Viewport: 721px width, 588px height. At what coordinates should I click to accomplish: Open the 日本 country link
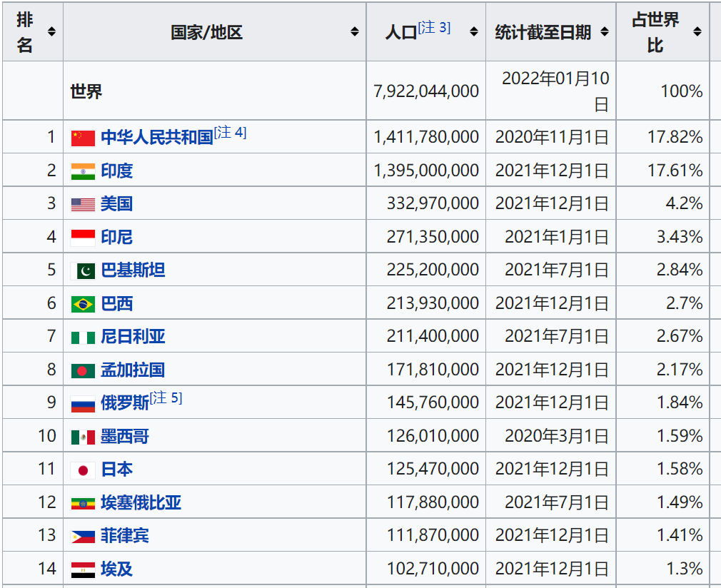(117, 470)
